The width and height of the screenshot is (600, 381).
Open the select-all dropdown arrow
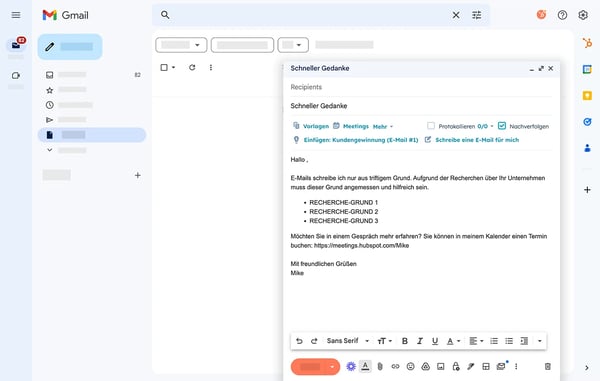(173, 67)
